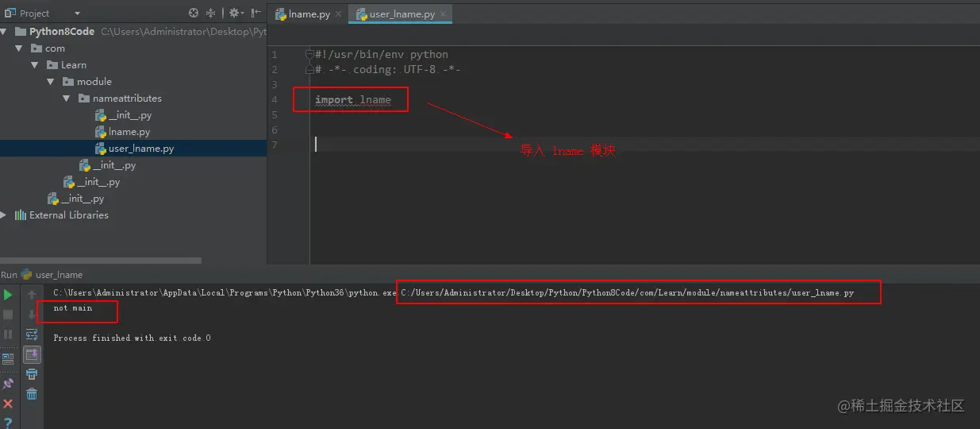This screenshot has width=980, height=429.
Task: Click the user_lname.py path in console
Action: point(628,293)
